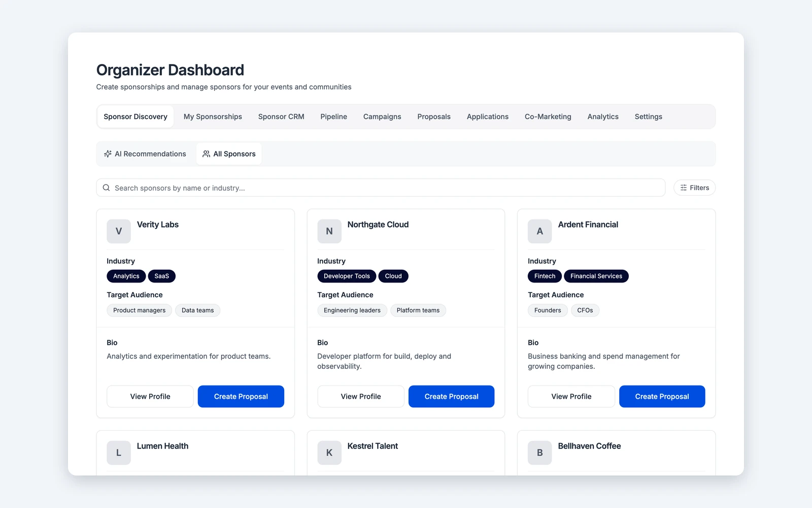Click the Cloud industry tag
This screenshot has width=812, height=508.
pyautogui.click(x=393, y=276)
